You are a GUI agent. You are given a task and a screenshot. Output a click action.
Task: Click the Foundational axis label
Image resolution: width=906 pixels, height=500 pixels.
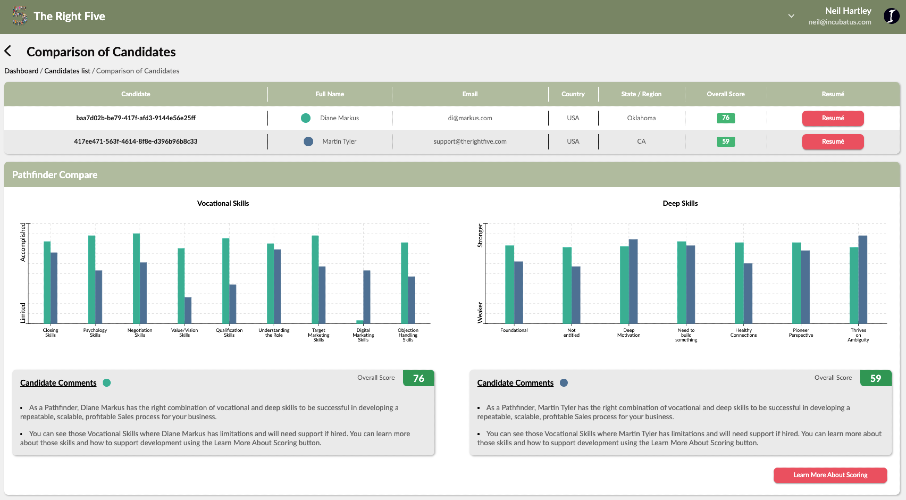point(514,330)
